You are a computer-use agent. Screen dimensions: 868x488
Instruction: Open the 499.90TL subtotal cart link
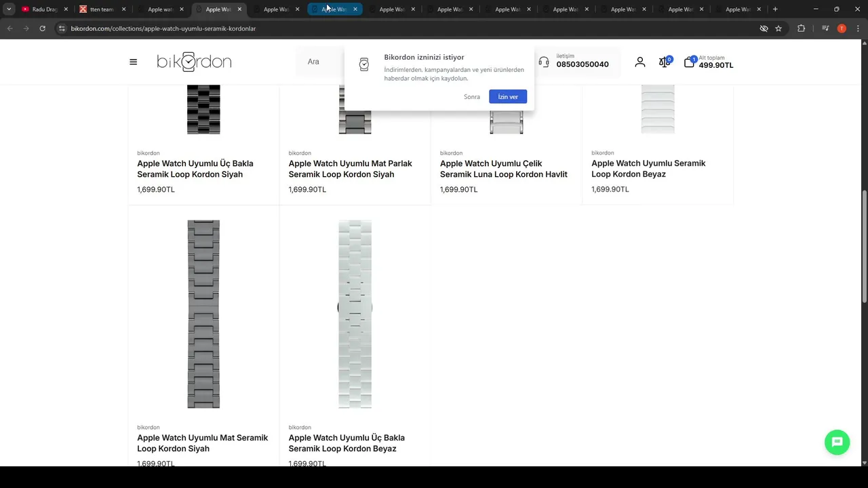click(x=716, y=65)
